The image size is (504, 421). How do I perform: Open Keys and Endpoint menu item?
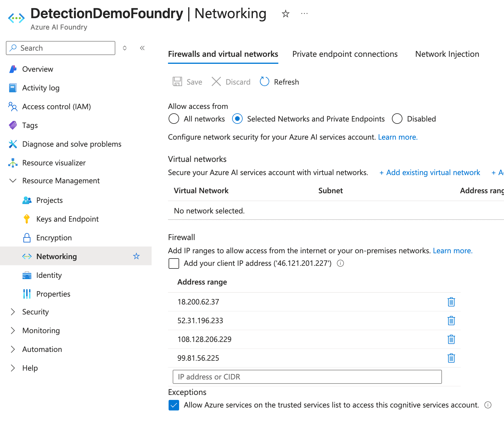[x=67, y=219]
